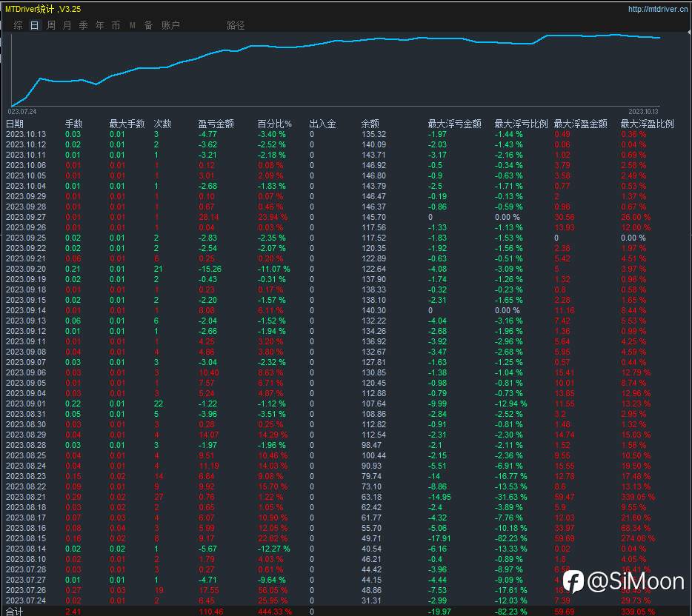
Task: Select the 日 daily statistics tab
Action: point(34,25)
